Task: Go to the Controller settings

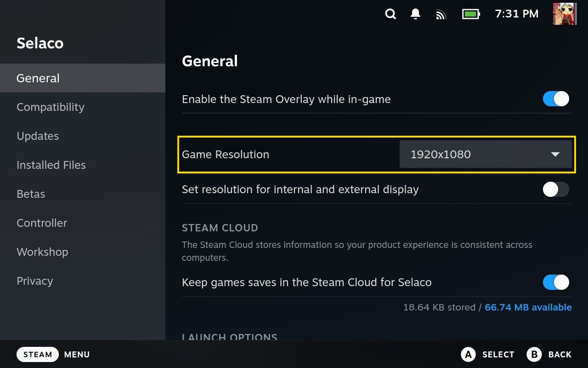Action: 42,223
